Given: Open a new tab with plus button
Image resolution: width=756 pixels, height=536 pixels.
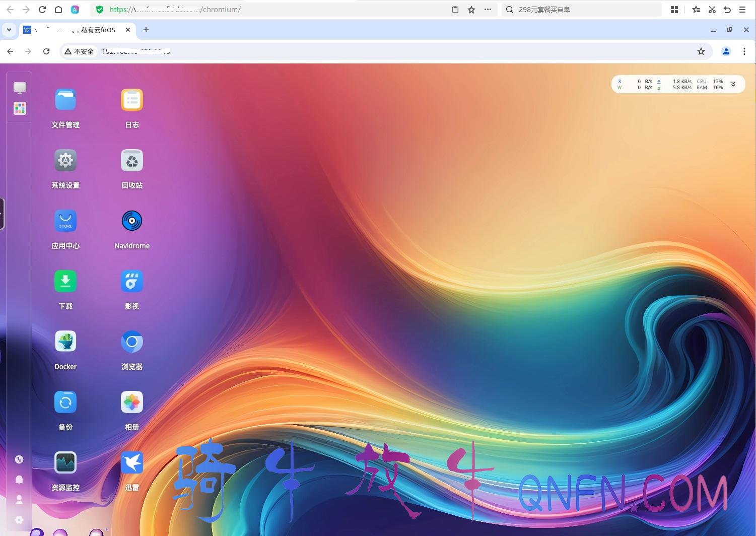Looking at the screenshot, I should (x=146, y=30).
